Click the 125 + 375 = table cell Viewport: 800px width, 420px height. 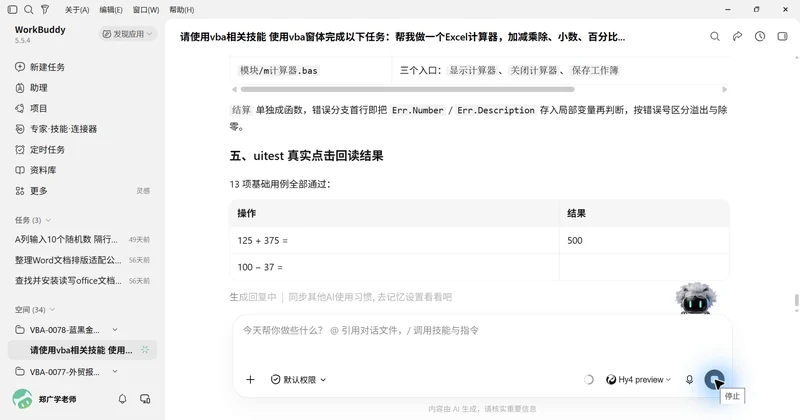[x=394, y=240]
